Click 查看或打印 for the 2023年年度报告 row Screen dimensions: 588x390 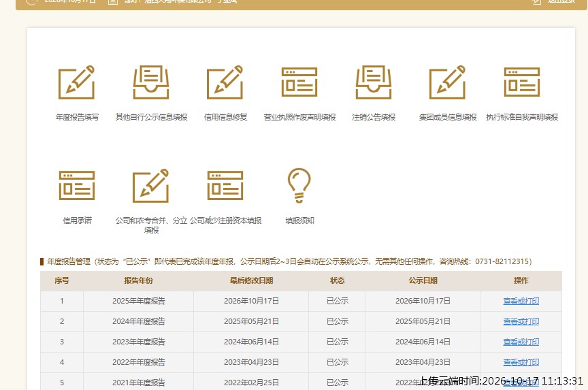pyautogui.click(x=521, y=342)
